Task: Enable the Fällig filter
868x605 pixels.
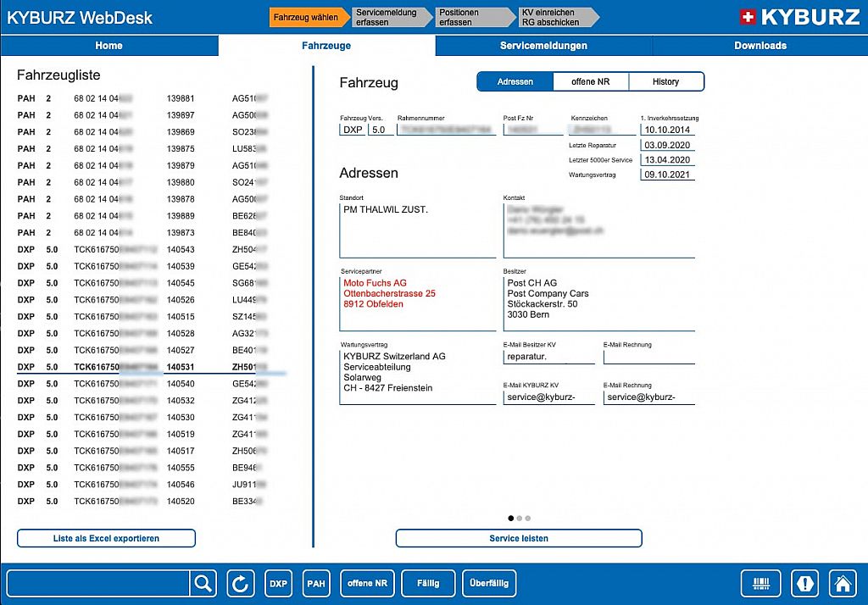Action: click(x=427, y=583)
